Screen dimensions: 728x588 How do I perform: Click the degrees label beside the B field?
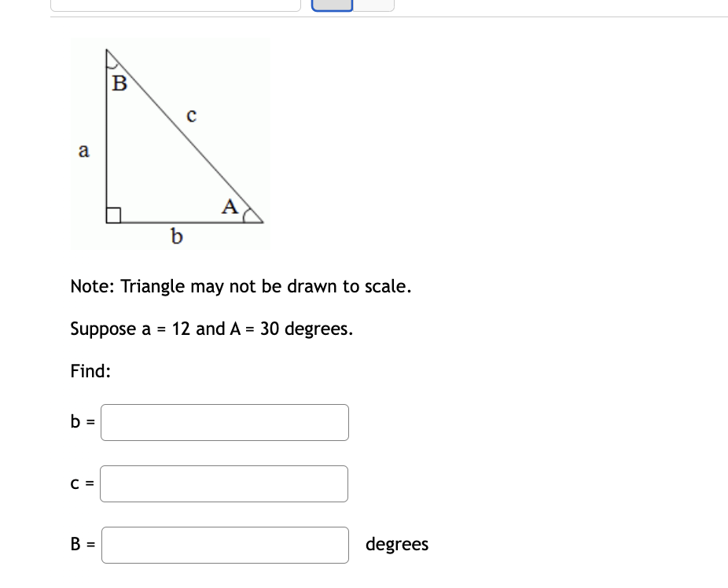(x=396, y=544)
